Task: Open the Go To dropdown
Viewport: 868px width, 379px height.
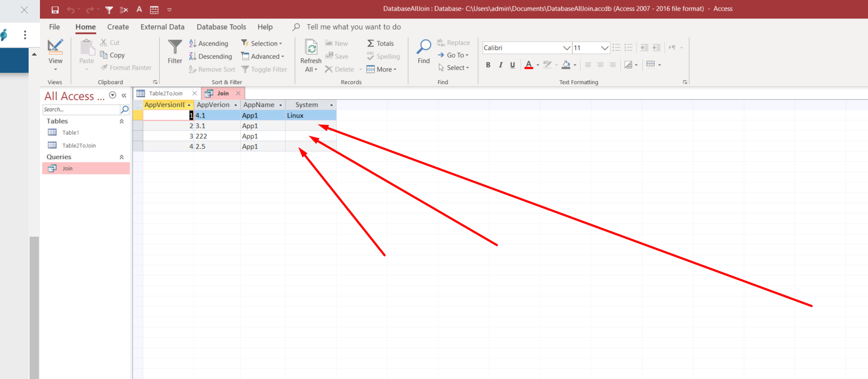Action: (x=453, y=55)
